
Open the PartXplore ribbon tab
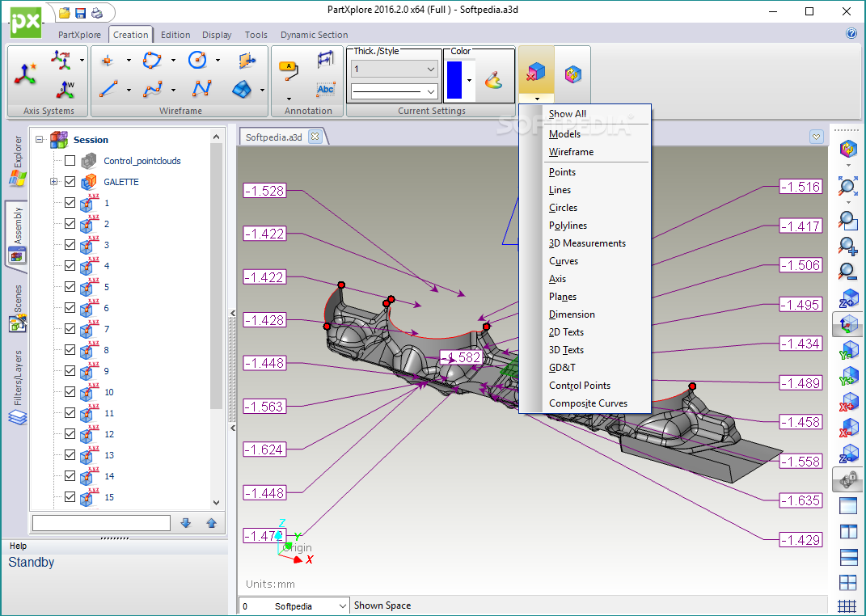[x=79, y=35]
